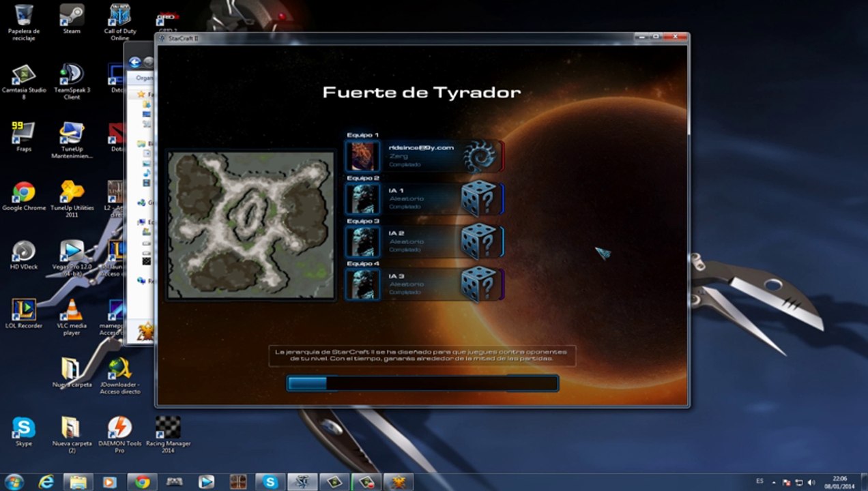The image size is (868, 491).
Task: Launch the HD VDeck shortcut
Action: [24, 256]
